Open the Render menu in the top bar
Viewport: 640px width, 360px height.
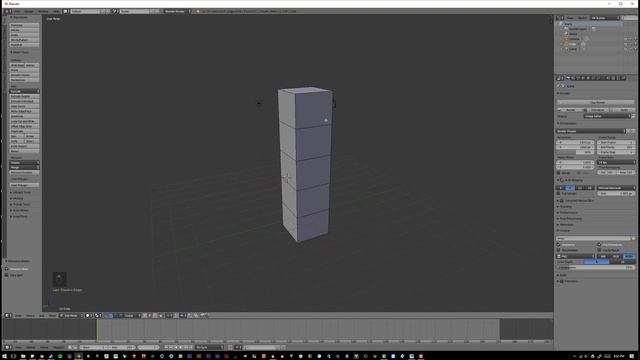click(x=29, y=11)
